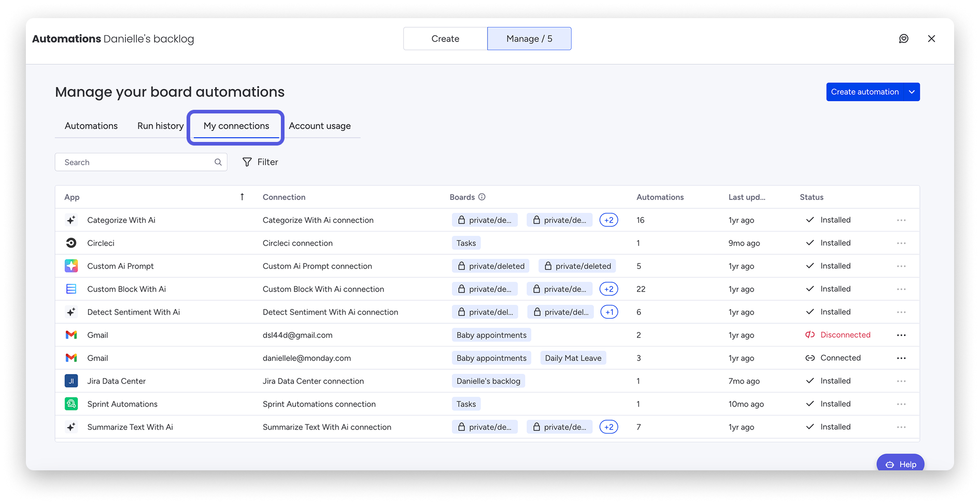Click the dsl44d@gmail.com connection name
Viewport: 980px width, 504px height.
[x=297, y=335]
